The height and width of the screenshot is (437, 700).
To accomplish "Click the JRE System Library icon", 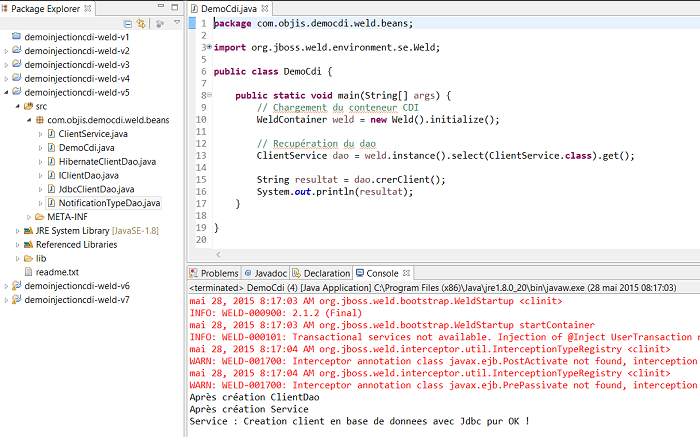I will (x=28, y=231).
